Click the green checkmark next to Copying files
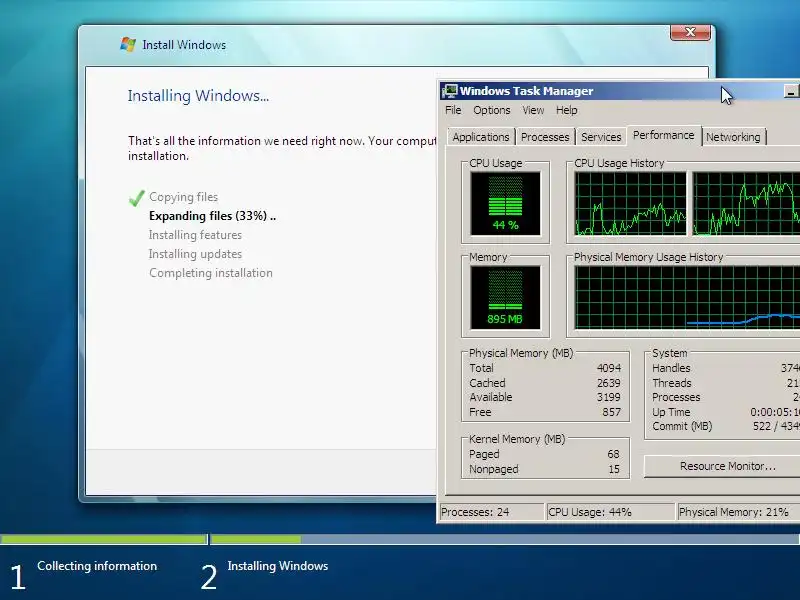The width and height of the screenshot is (800, 600). pyautogui.click(x=137, y=197)
